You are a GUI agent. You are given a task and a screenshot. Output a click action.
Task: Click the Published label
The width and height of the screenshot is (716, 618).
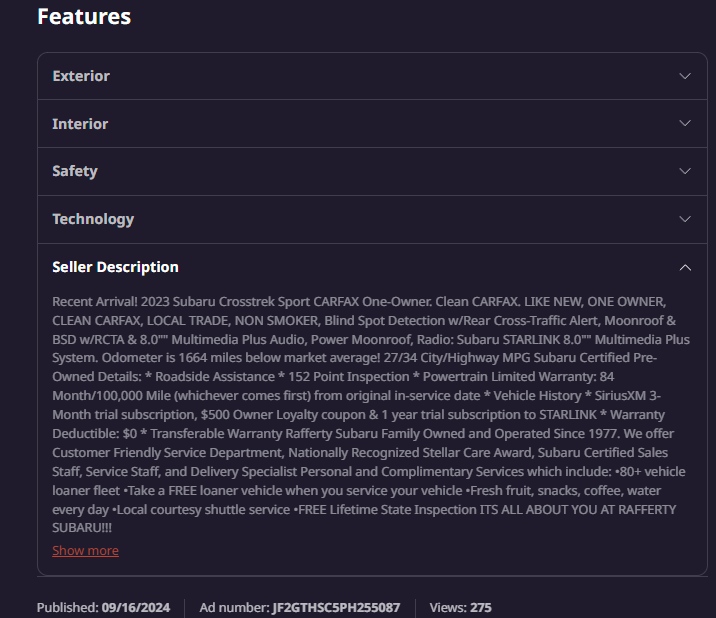[68, 607]
